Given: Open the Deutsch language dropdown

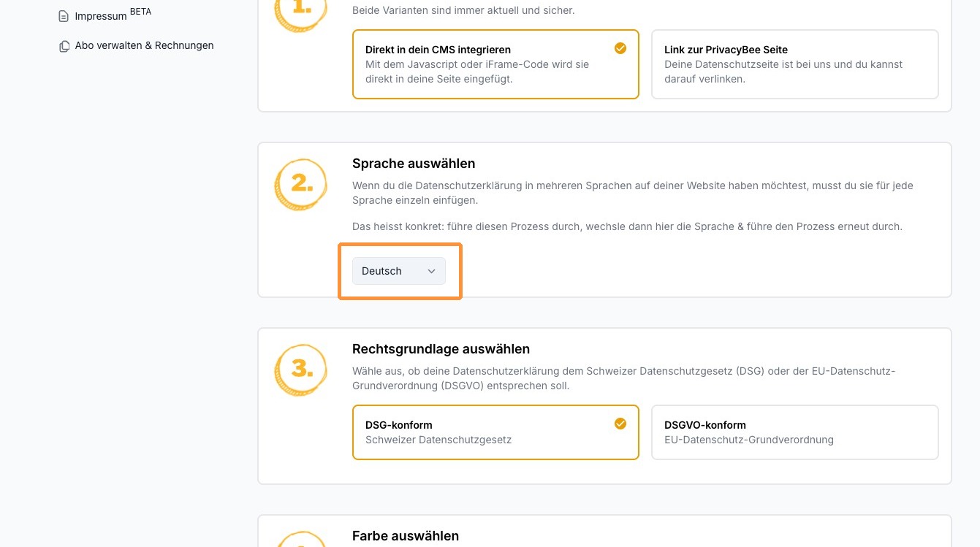Looking at the screenshot, I should pos(398,271).
